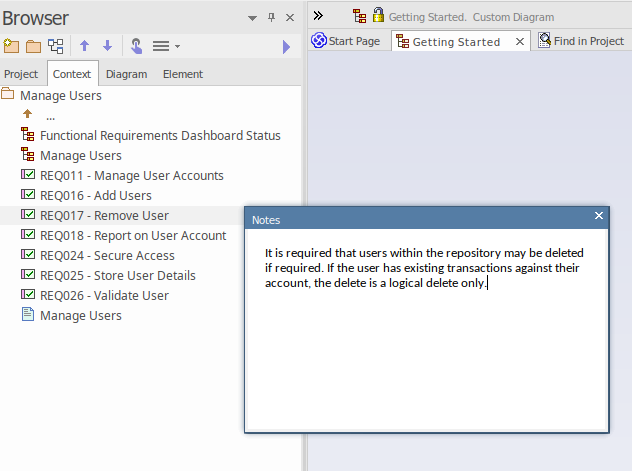Select REQ011 - Manage User Accounts

(131, 176)
